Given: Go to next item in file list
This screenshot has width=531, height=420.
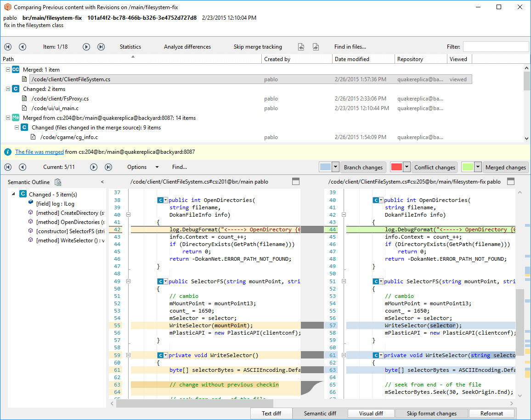Looking at the screenshot, I should click(86, 47).
